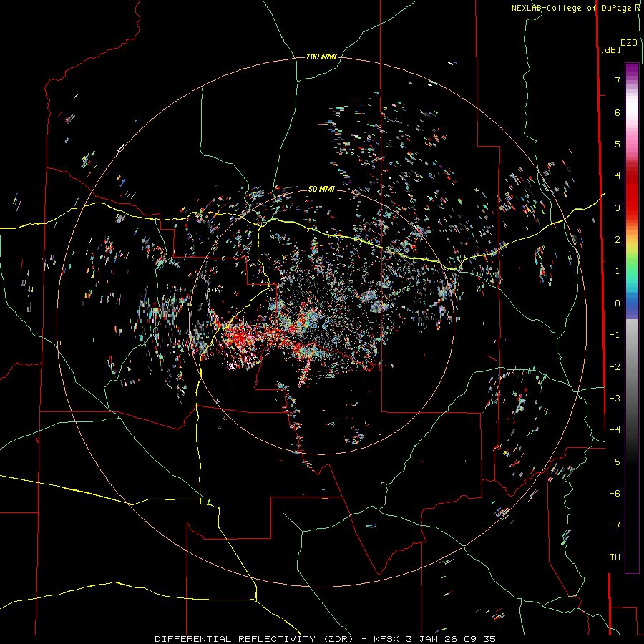The width and height of the screenshot is (644, 644).
Task: Click the -1 dB value on color scale
Action: 615,335
